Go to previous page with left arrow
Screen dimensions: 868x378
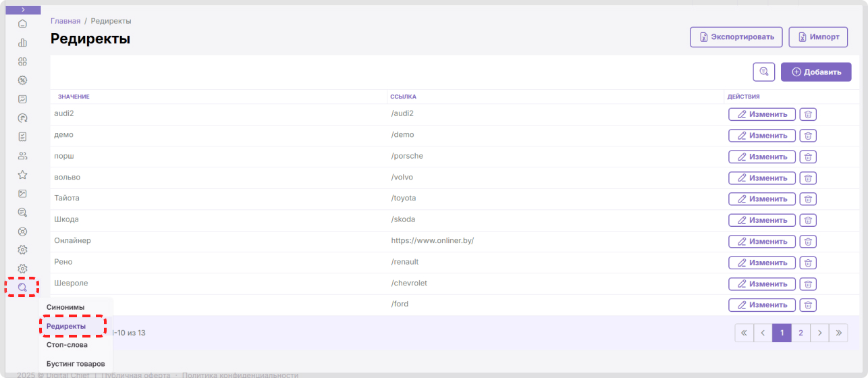click(763, 333)
